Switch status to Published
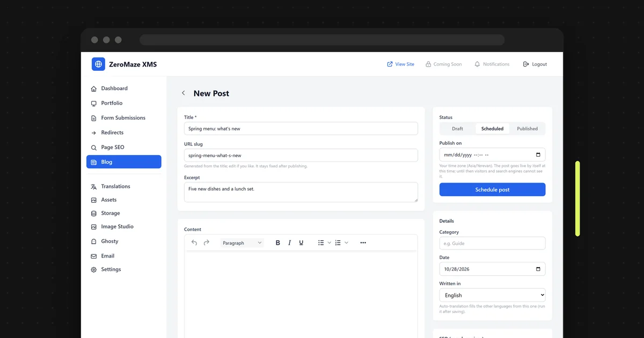Screen dimensions: 644x338 click(x=527, y=129)
